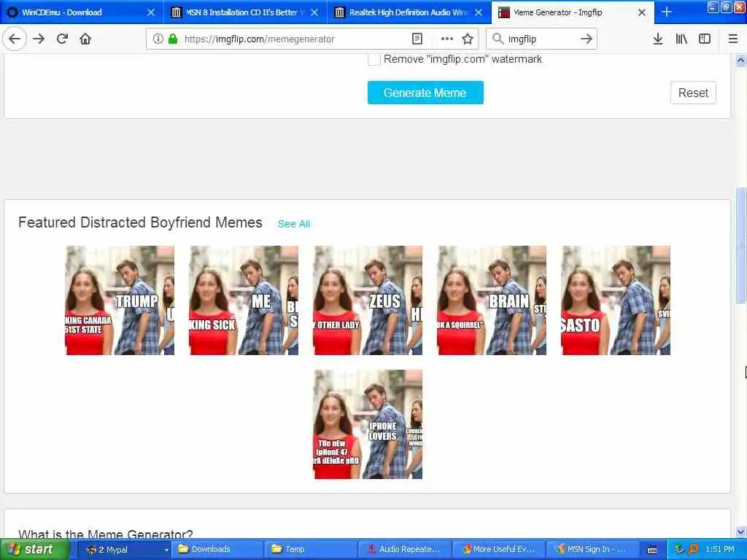This screenshot has height=560, width=747.
Task: Close the MSN 8 Installation CD tab
Action: (x=314, y=12)
